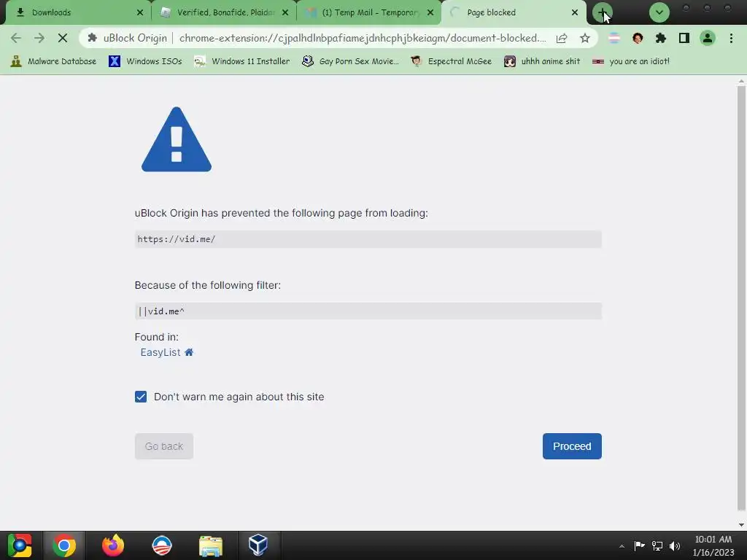747x560 pixels.
Task: Click the Chrome taskbar icon
Action: pyautogui.click(x=64, y=545)
